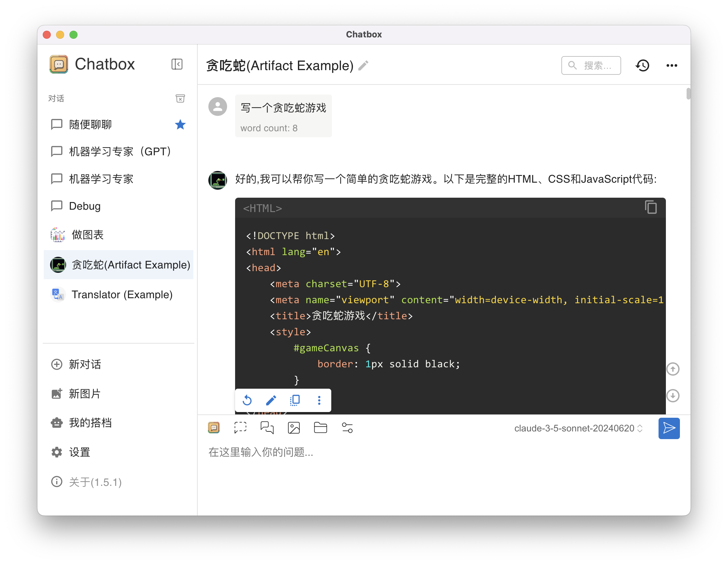This screenshot has height=565, width=728.
Task: Select the Translator (Example) conversation
Action: (122, 295)
